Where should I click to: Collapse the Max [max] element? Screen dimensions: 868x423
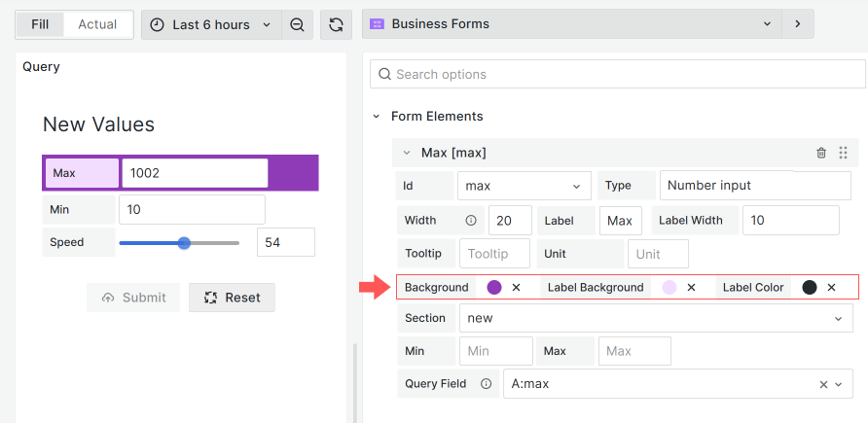[407, 153]
